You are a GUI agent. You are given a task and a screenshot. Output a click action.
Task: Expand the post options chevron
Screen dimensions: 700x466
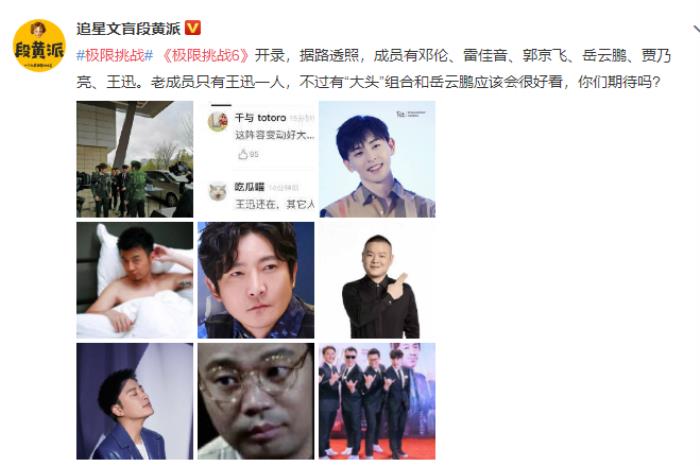696,30
